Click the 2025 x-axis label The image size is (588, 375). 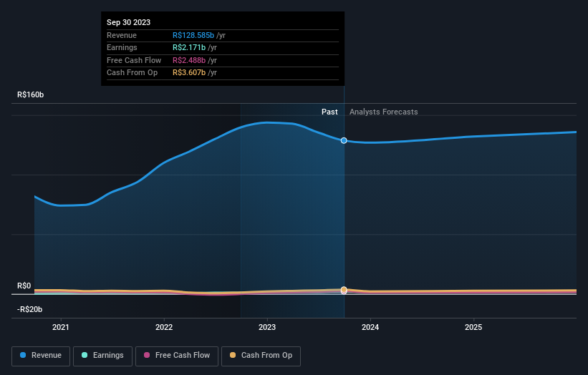473,327
